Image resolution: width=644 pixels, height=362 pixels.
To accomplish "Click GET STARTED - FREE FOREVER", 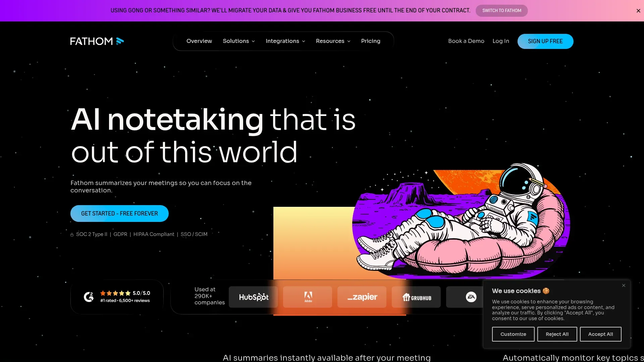I will click(x=119, y=213).
